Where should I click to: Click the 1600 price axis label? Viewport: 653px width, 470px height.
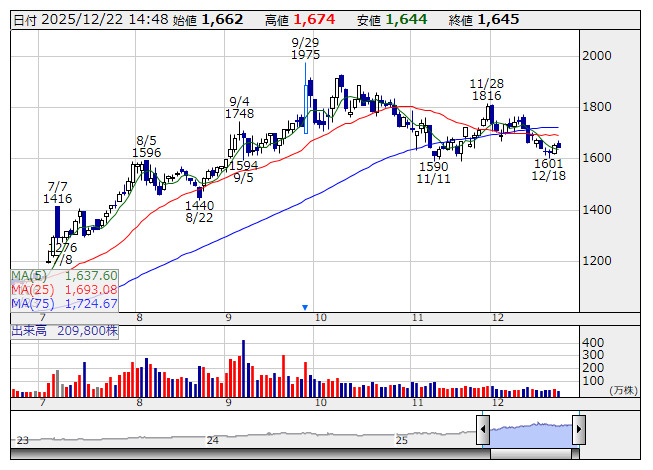point(597,158)
